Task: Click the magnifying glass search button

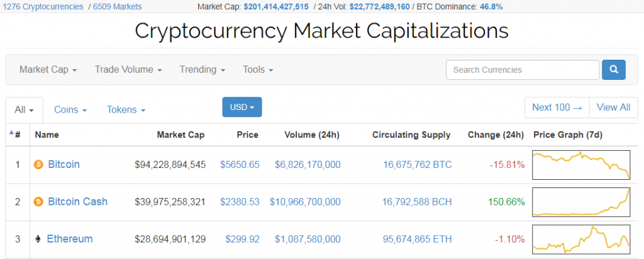Action: click(x=613, y=70)
